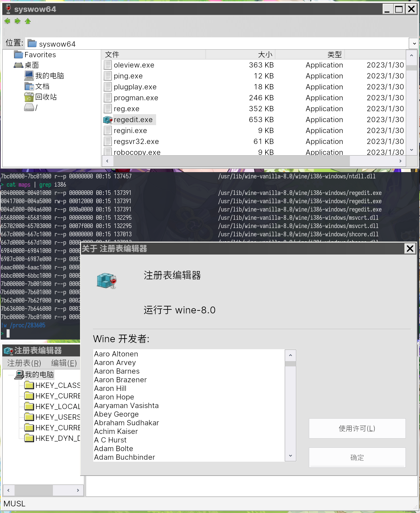Select the regedit.exe wine cube icon
The height and width of the screenshot is (513, 420).
tap(107, 119)
